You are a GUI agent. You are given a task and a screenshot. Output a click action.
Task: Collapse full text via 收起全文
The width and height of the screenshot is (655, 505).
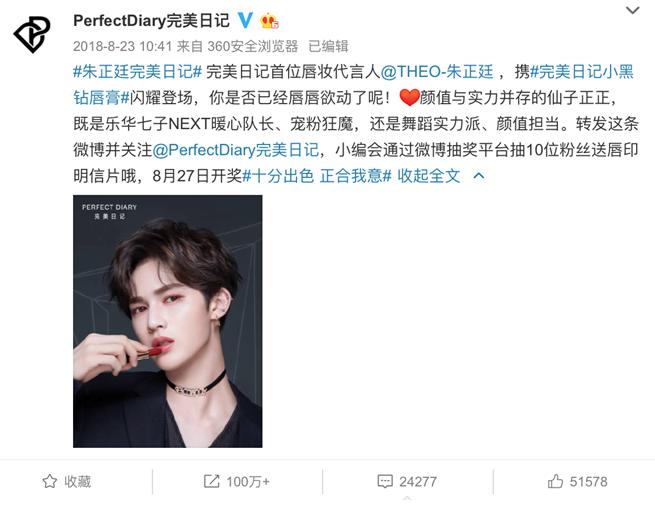tap(429, 176)
